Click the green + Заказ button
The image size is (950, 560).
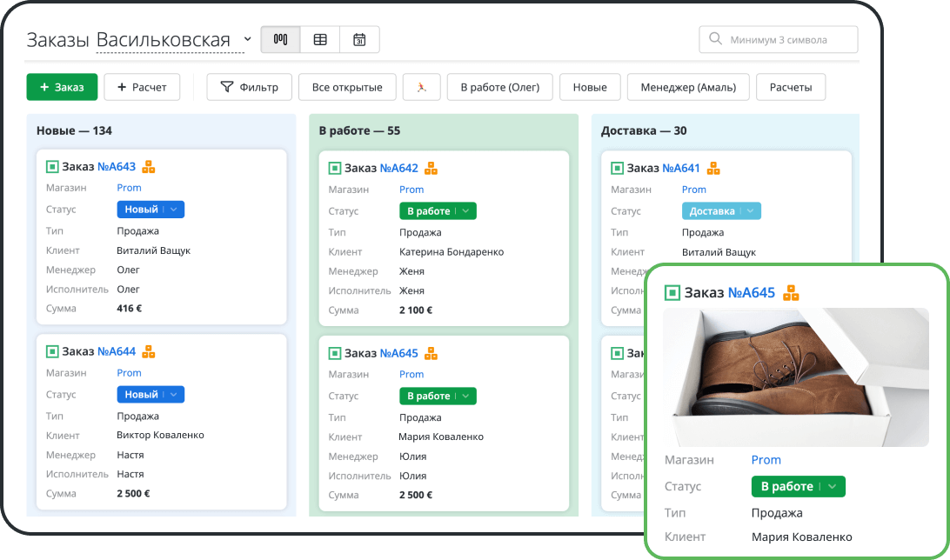(62, 87)
